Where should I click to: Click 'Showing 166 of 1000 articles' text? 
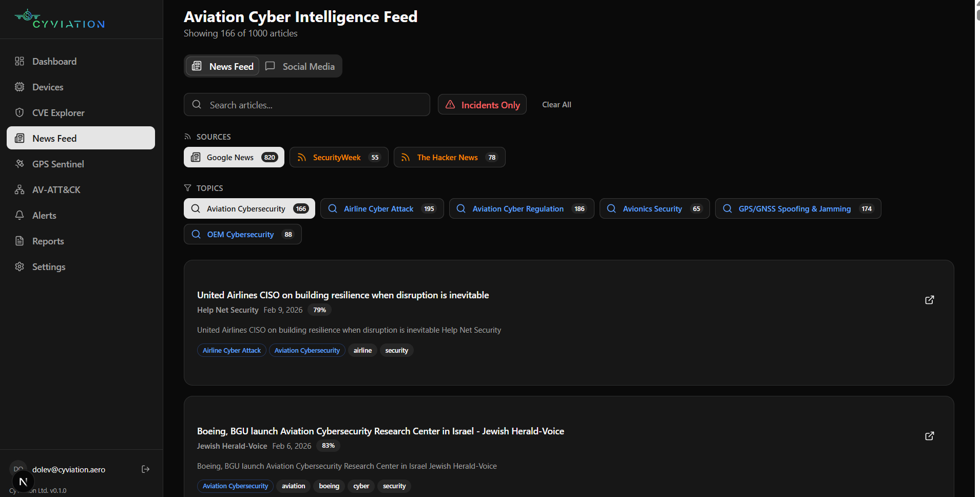pos(241,33)
